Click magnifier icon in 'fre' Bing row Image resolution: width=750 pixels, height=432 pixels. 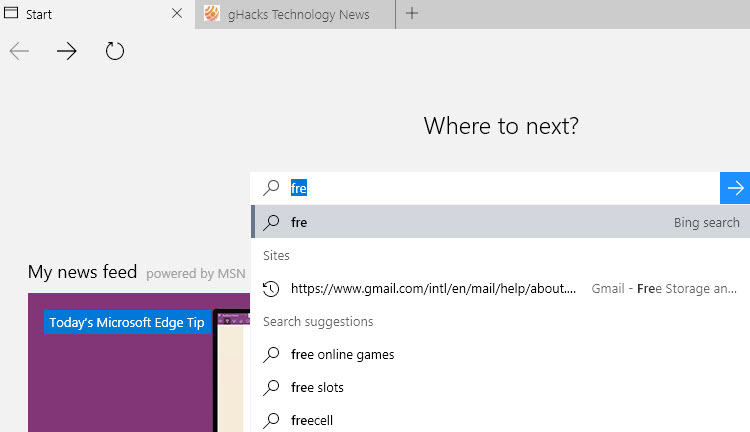click(271, 222)
